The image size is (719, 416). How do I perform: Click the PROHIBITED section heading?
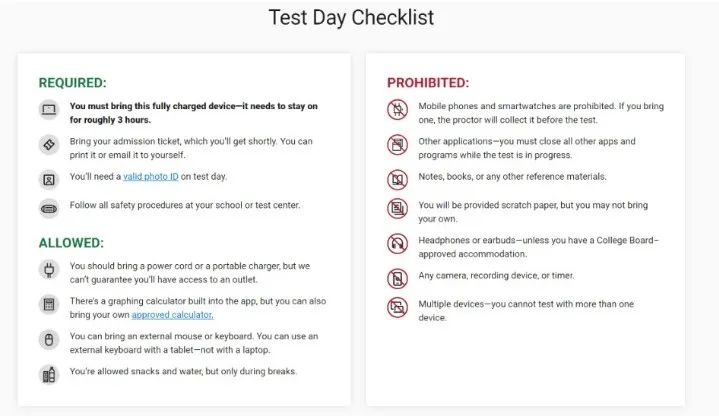(428, 83)
